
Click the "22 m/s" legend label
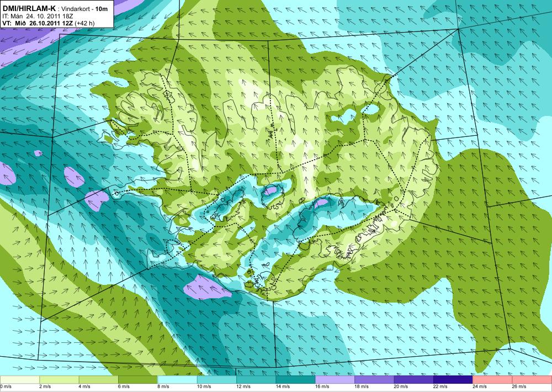(x=440, y=386)
